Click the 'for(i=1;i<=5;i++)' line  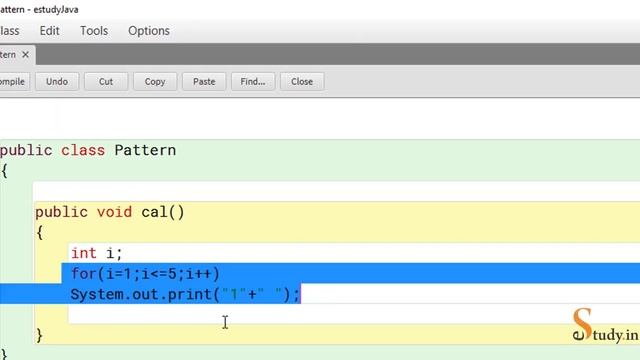coord(145,273)
